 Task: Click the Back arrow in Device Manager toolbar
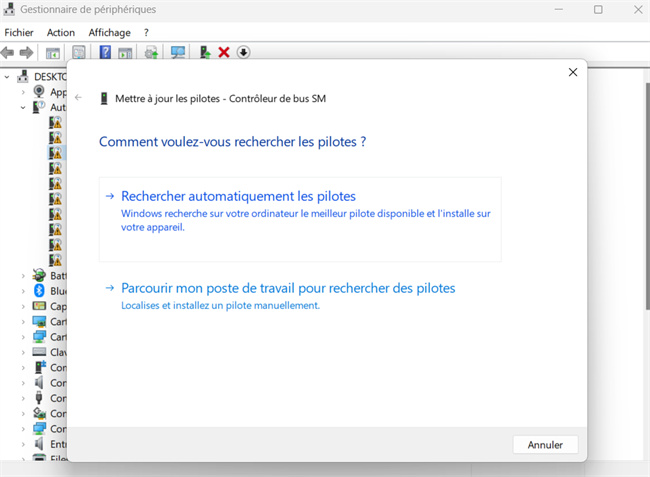coord(7,53)
